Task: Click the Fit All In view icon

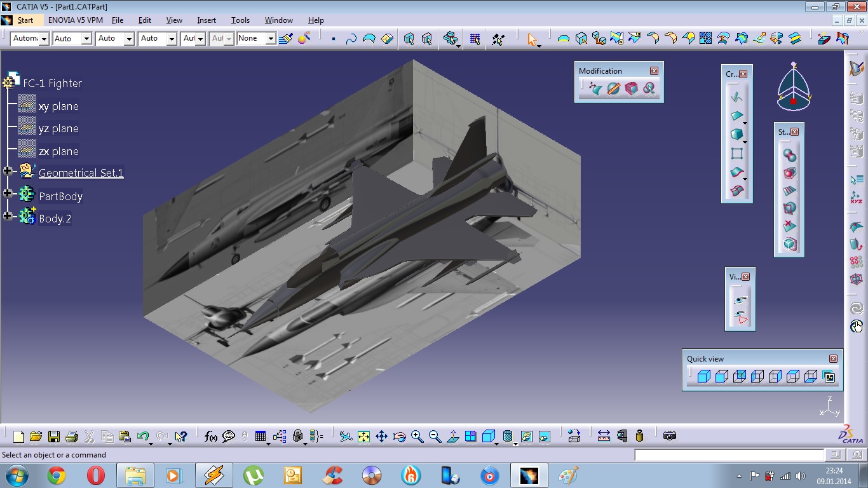Action: (363, 436)
